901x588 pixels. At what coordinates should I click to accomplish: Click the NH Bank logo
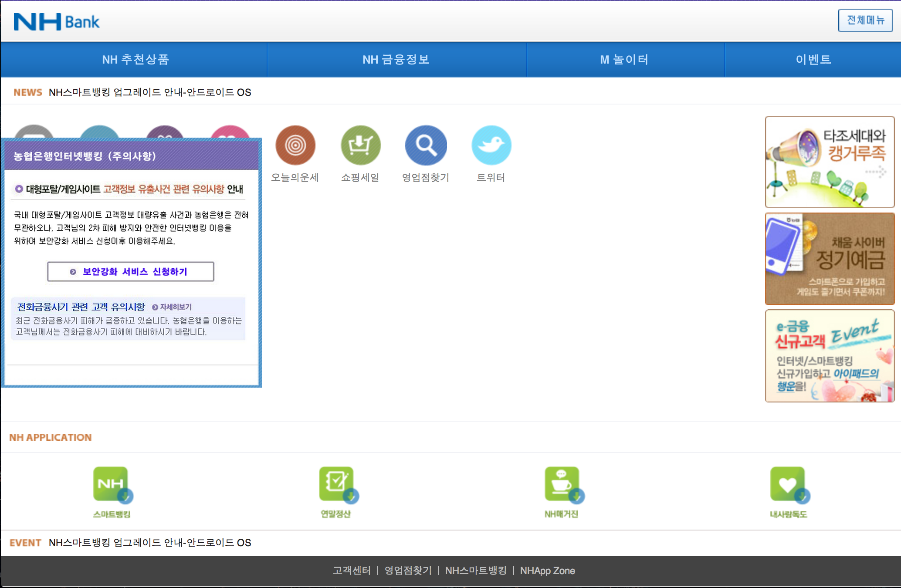tap(57, 22)
